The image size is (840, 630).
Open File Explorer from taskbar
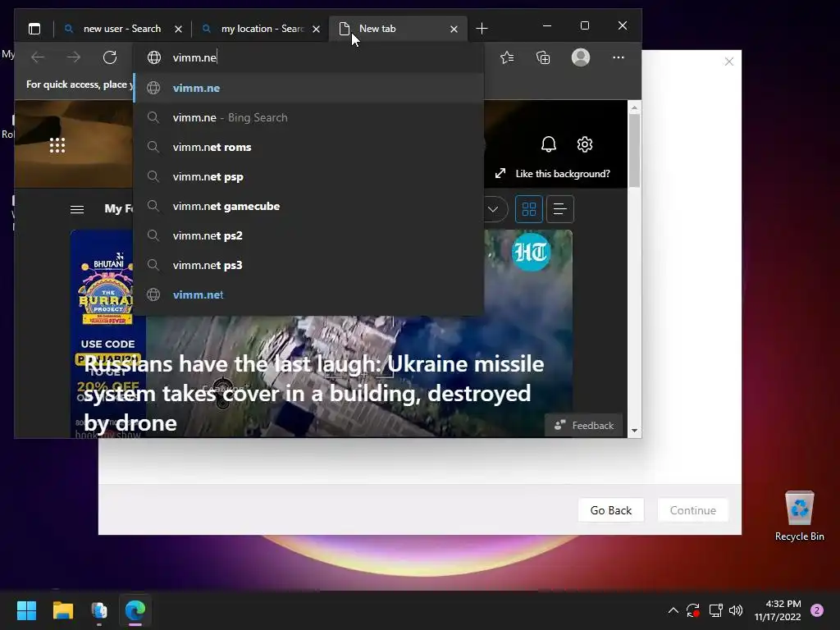tap(62, 610)
